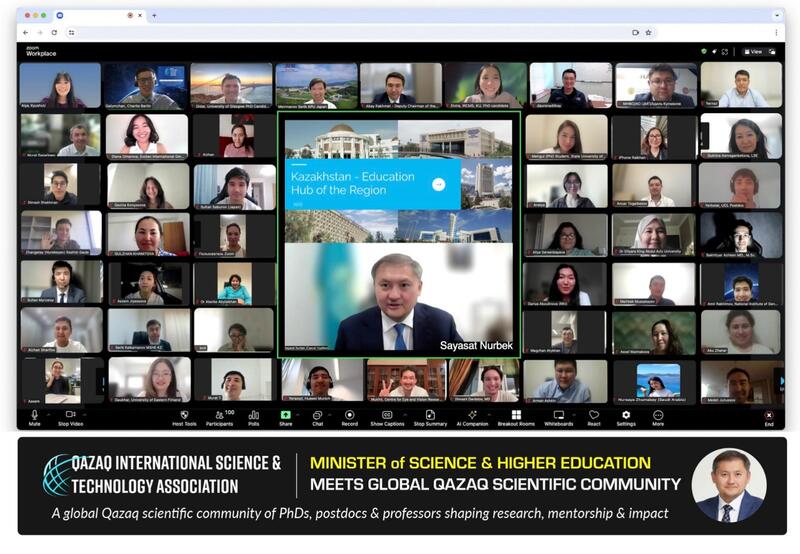Click the green Share screen button

click(285, 416)
